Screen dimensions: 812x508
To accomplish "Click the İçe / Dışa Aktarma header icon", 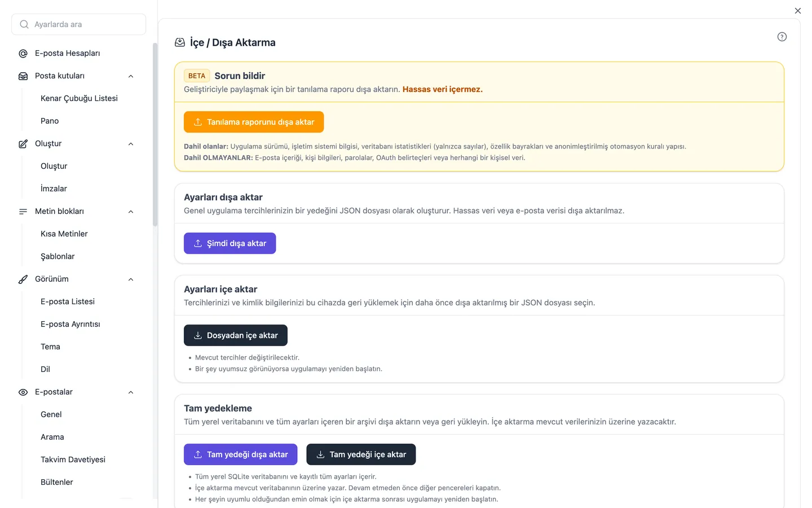I will [180, 42].
